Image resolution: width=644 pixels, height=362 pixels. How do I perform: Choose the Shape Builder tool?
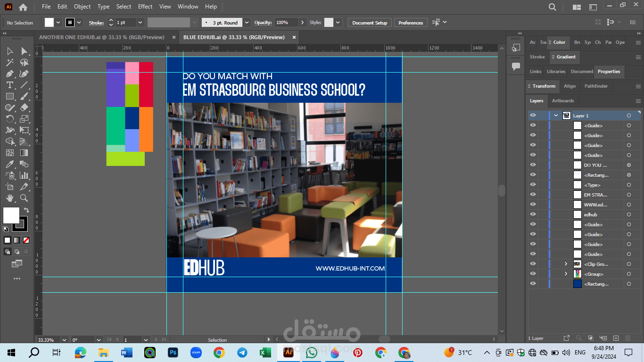pyautogui.click(x=10, y=141)
